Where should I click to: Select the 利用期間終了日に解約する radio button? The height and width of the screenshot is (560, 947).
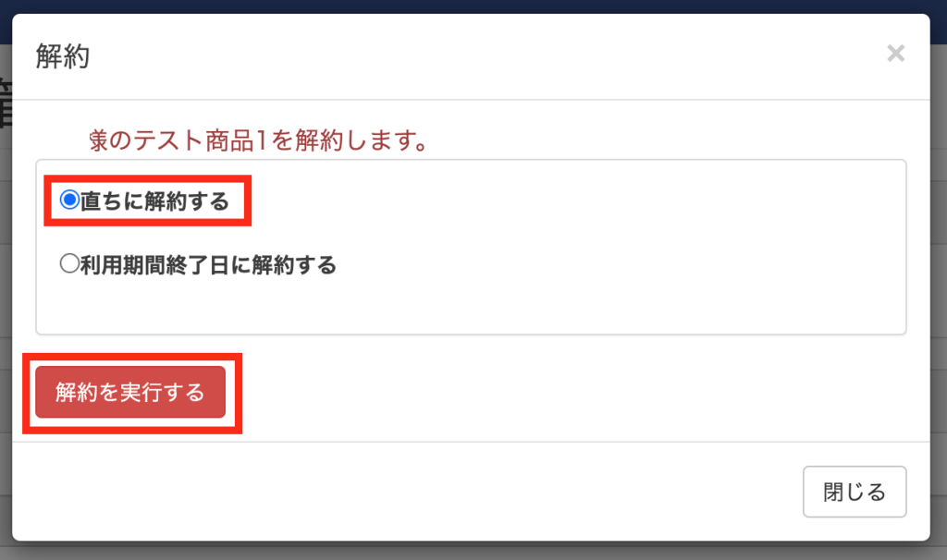(x=69, y=263)
